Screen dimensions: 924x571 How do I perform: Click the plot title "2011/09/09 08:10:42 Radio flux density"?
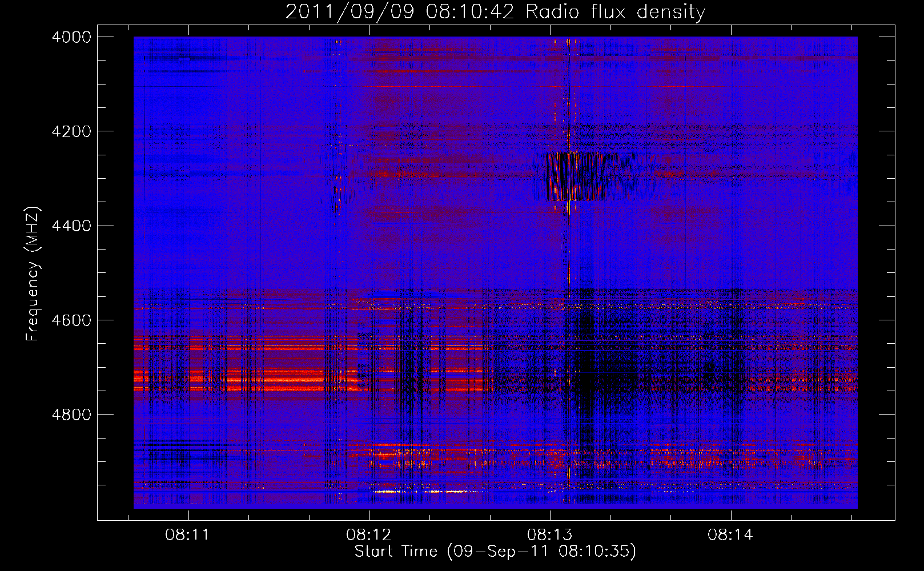tap(496, 11)
